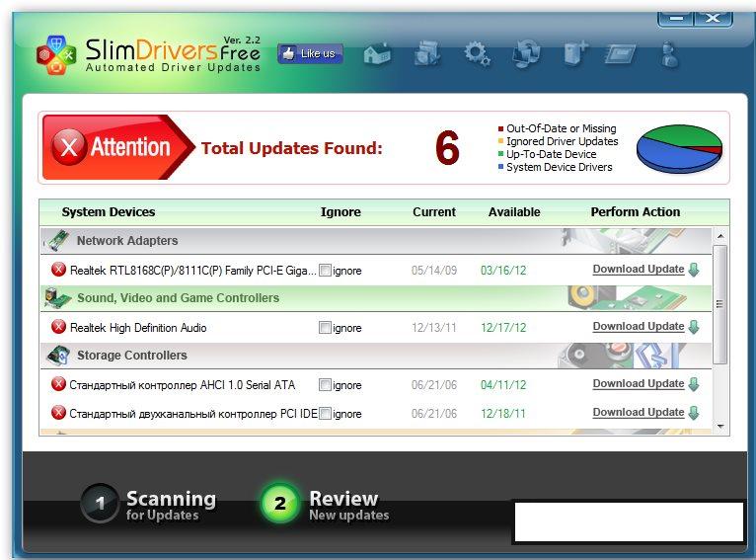The width and height of the screenshot is (756, 560).
Task: Click the pie chart of driver status
Action: 679,148
